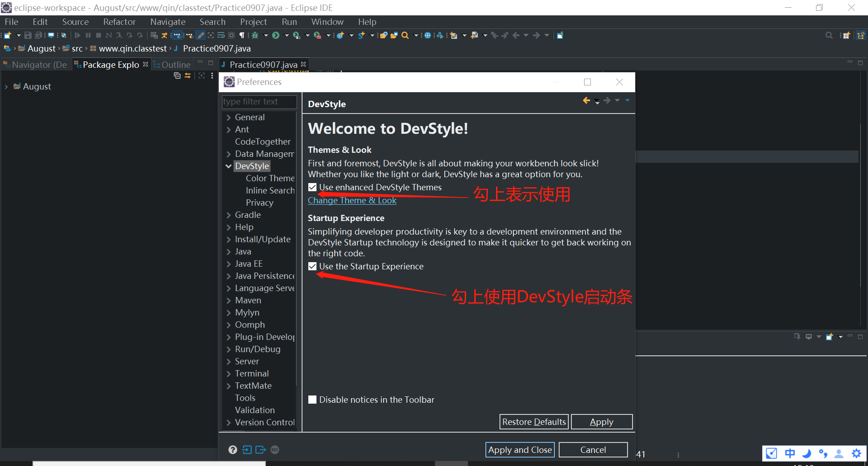Click the Open Perspective icon

point(846,35)
